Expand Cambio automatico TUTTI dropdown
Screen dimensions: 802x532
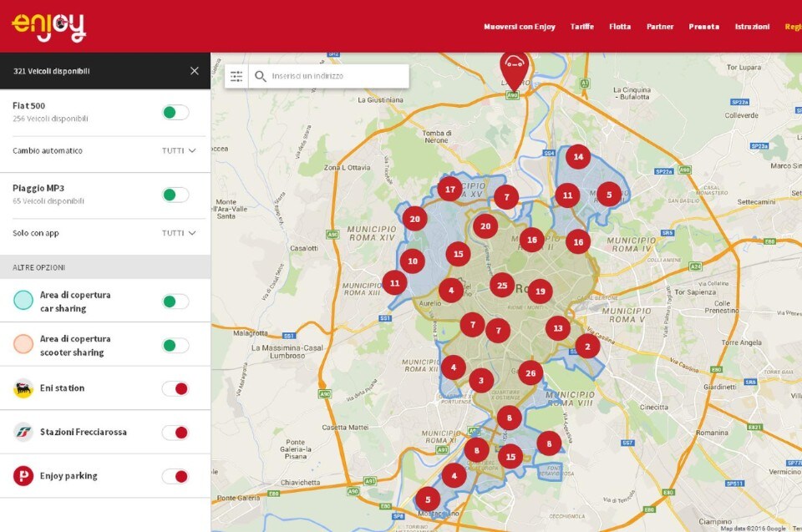click(x=179, y=151)
